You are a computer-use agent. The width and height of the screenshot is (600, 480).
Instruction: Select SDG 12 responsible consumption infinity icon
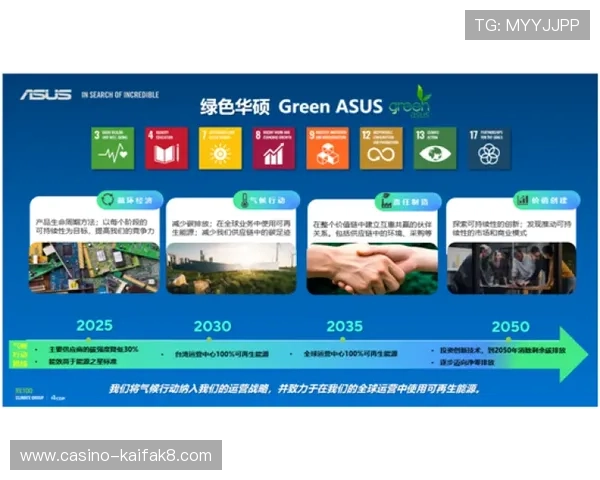click(381, 148)
